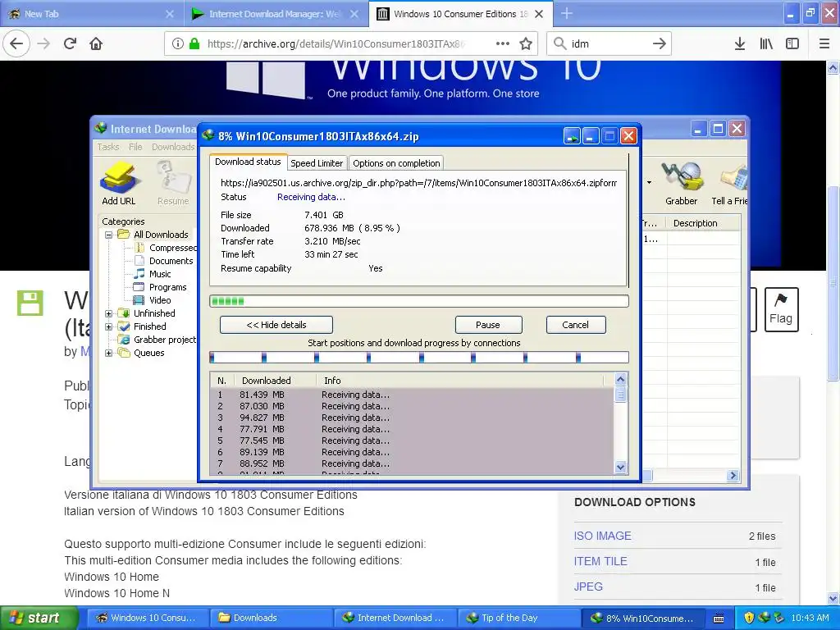Open the File menu in IDM
Screen dimensions: 840x630
click(x=135, y=147)
